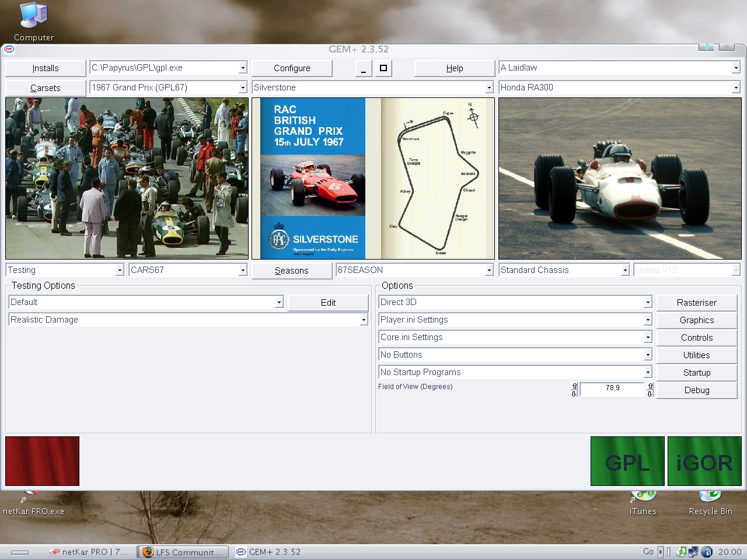Click the network computers tray icon

click(693, 552)
